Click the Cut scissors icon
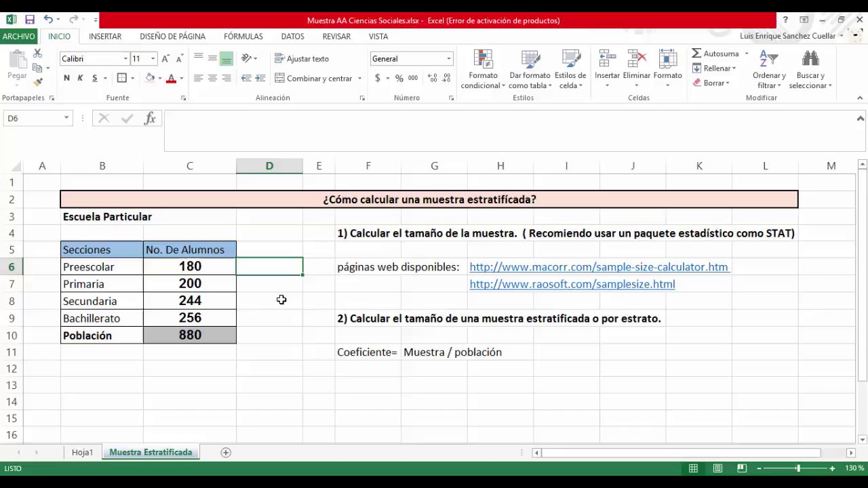Screen dimensions: 868x488 (37, 54)
